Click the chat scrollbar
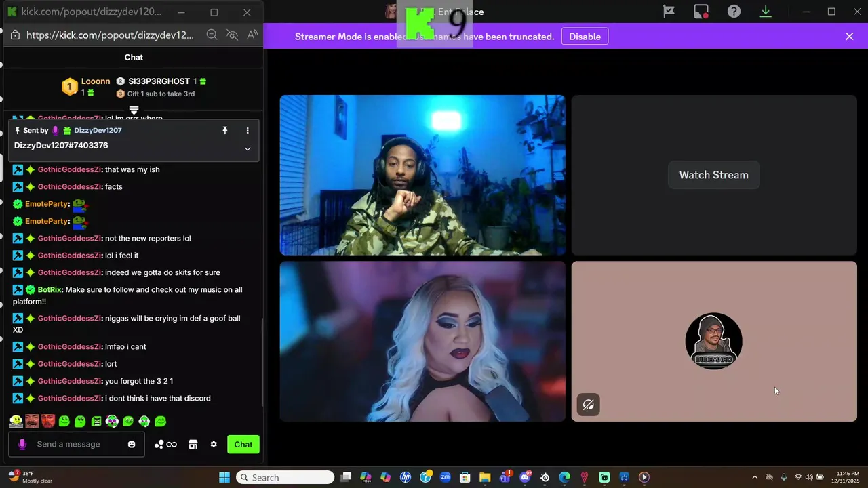The width and height of the screenshot is (868, 488). click(261, 363)
